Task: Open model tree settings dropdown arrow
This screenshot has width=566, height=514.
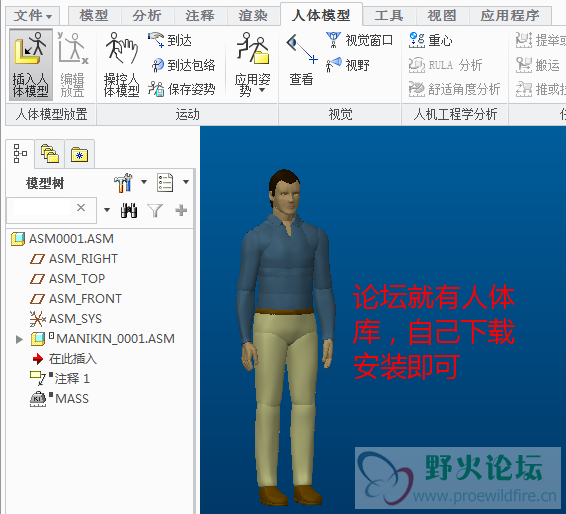Action: (x=144, y=182)
